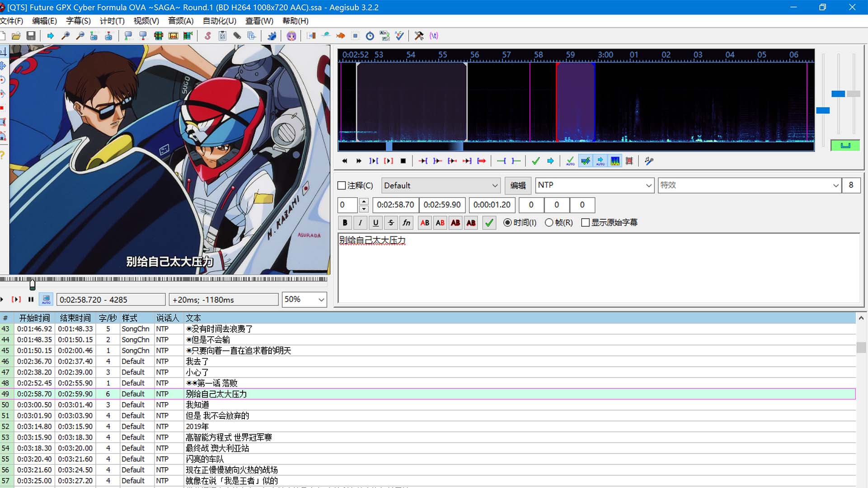Open the 视频(V) menu
The width and height of the screenshot is (868, 488).
point(146,21)
